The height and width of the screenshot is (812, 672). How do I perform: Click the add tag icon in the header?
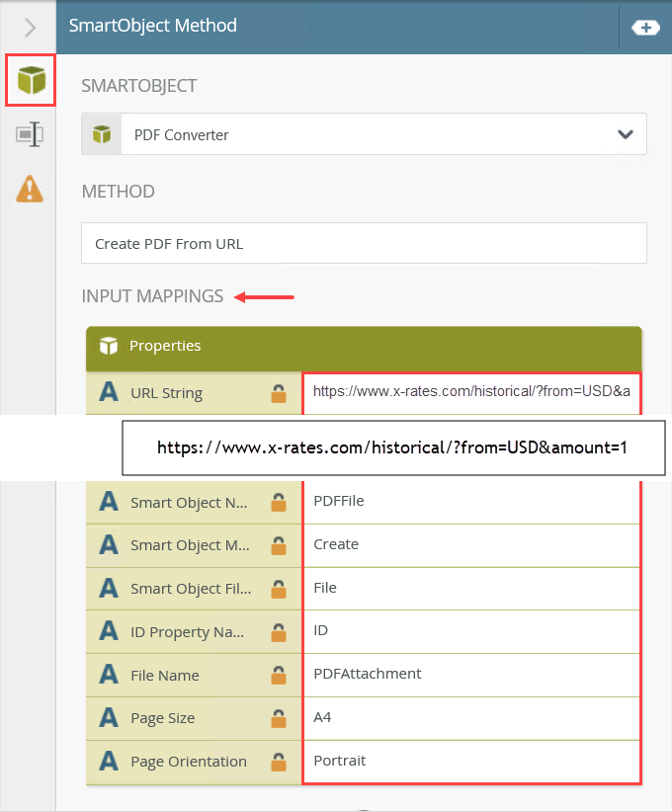click(645, 28)
